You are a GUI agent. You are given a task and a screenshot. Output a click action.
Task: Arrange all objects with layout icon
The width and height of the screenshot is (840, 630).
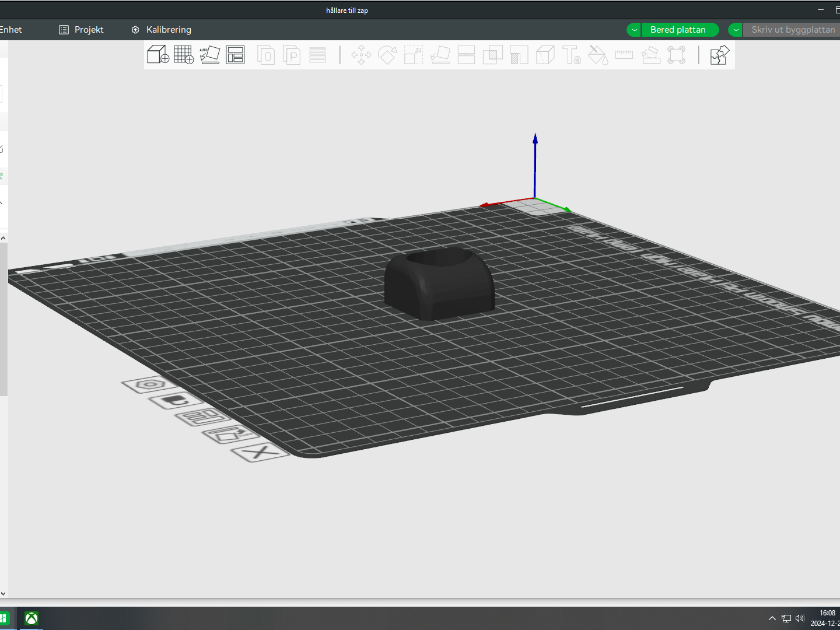coord(235,55)
